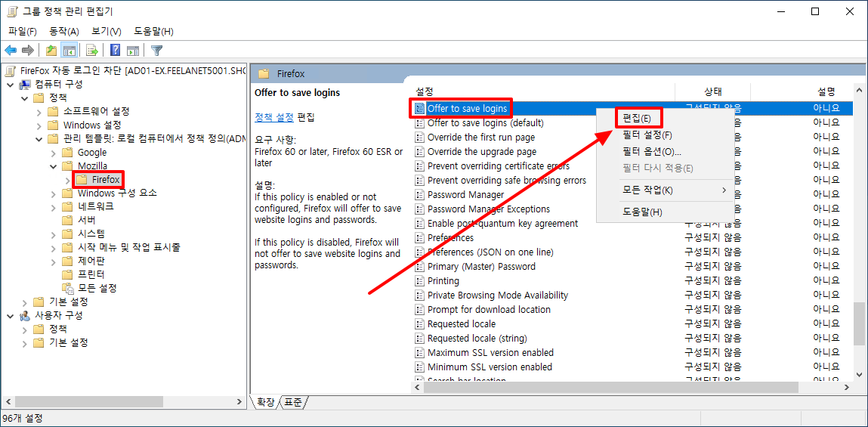
Task: Collapse the 정책 node under 컴퓨터 구성
Action: pyautogui.click(x=25, y=98)
